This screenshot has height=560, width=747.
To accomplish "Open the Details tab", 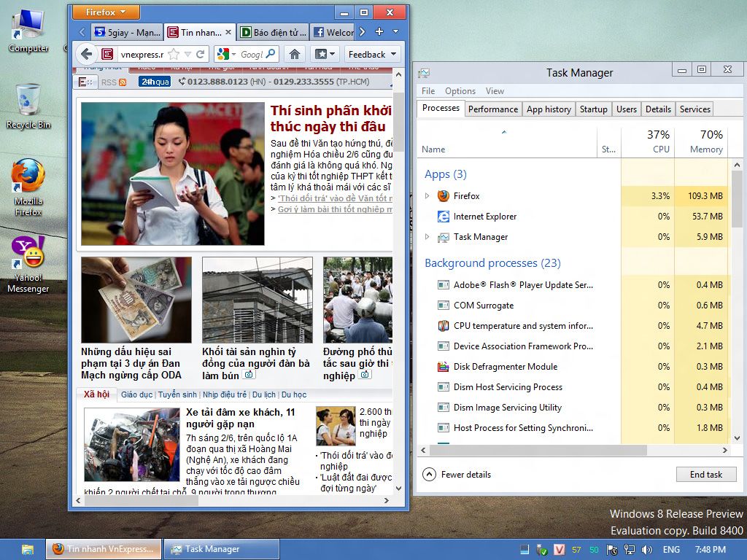I will click(659, 109).
